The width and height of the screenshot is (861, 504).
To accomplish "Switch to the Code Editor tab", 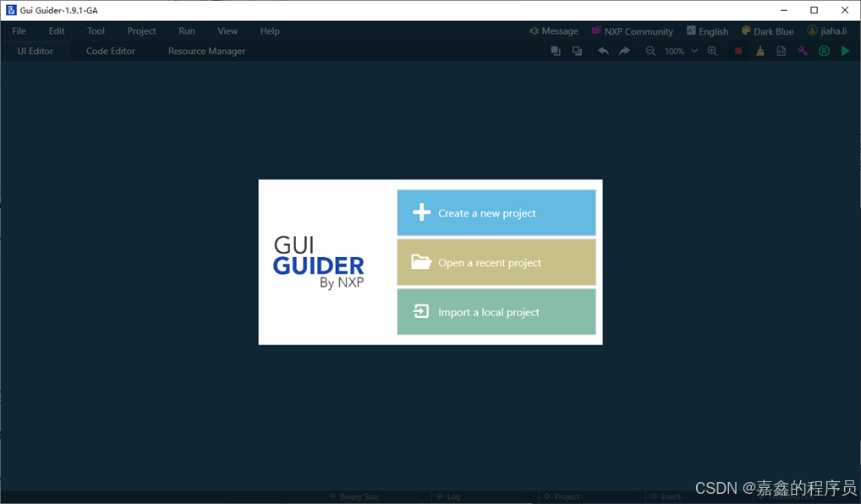I will [110, 51].
